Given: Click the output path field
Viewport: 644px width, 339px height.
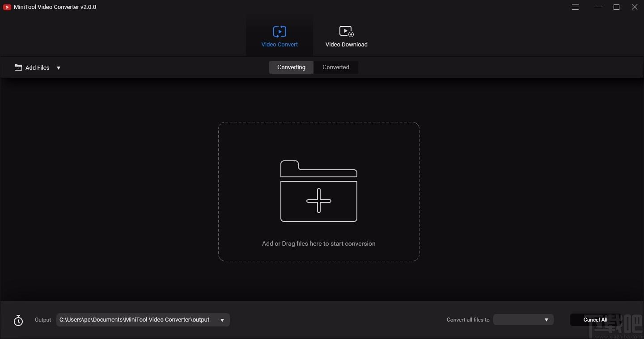Looking at the screenshot, I should click(143, 320).
